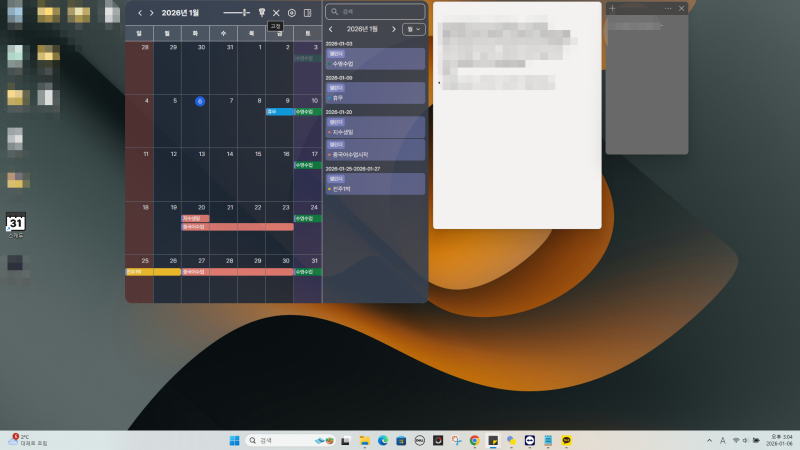Screen dimensions: 800x450
Task: Open calendar settings circle icon
Action: 292,13
